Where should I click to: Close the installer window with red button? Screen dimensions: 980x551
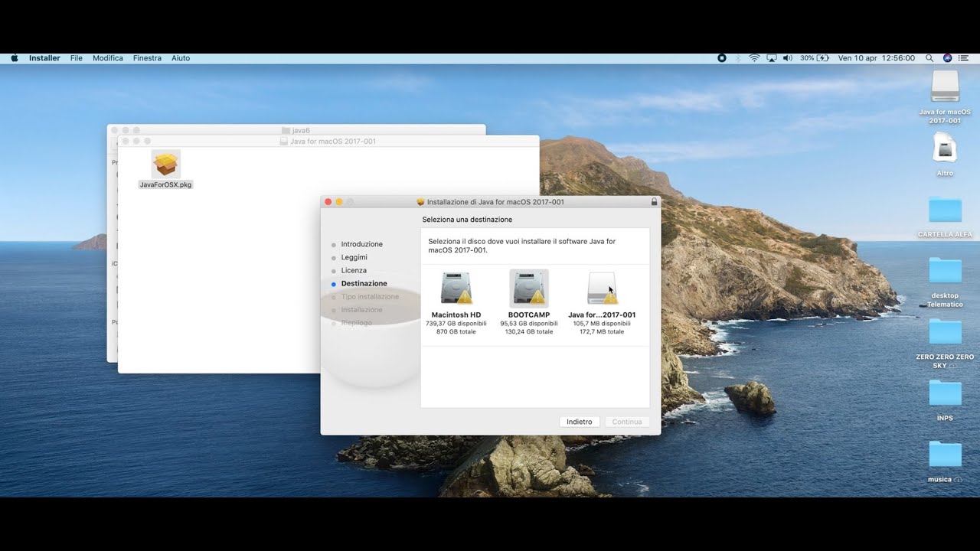pos(328,202)
